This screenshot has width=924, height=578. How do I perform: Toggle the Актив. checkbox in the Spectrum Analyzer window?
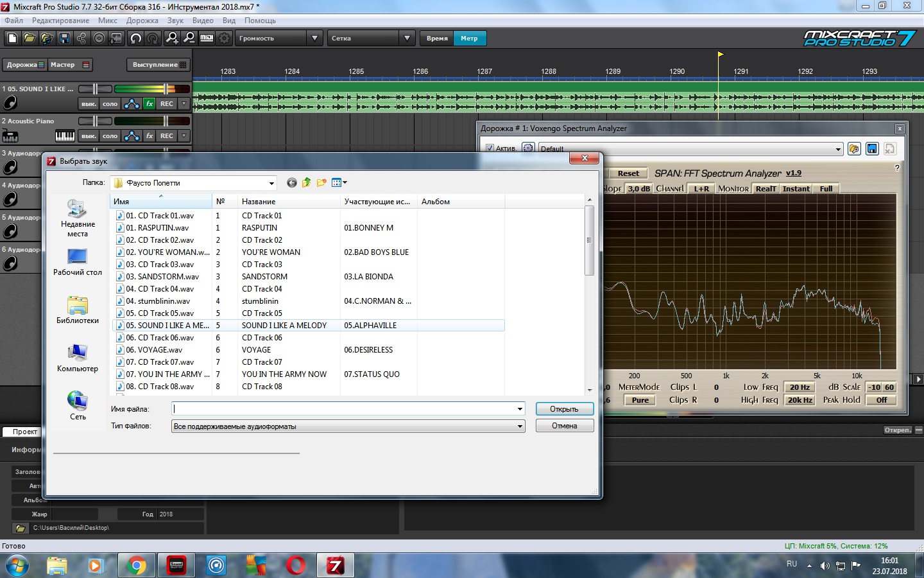click(x=490, y=148)
